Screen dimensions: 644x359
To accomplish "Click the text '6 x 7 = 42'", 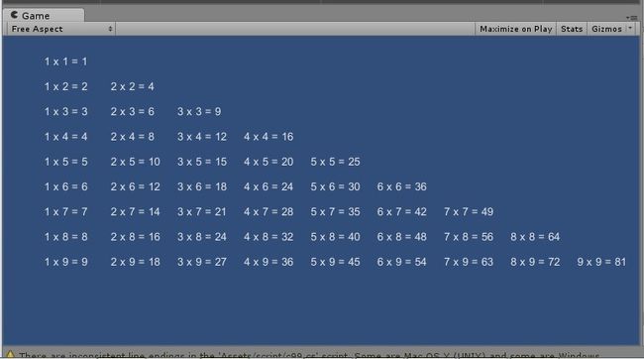I will (401, 212).
